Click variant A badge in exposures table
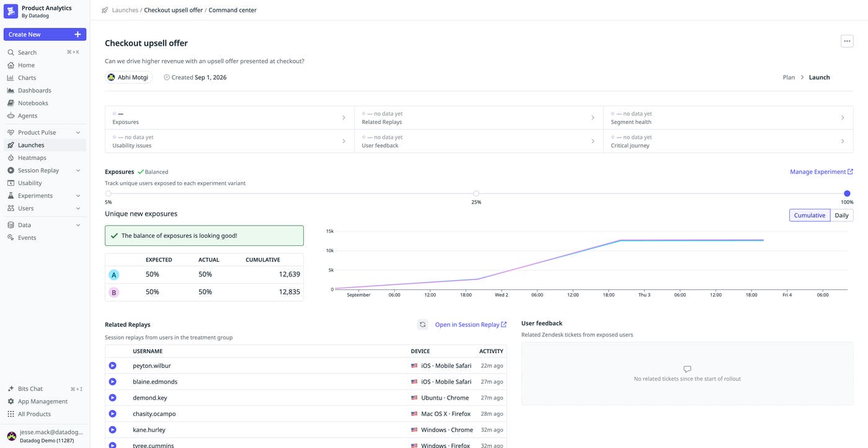 click(113, 275)
